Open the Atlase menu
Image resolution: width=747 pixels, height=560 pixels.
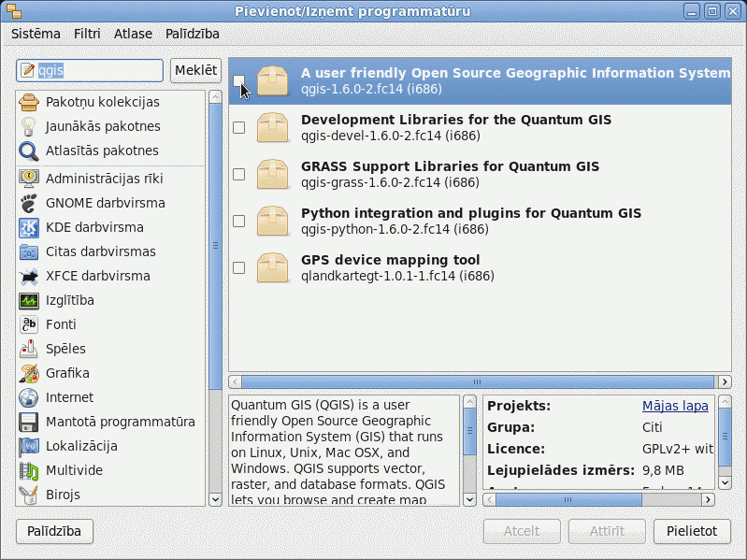[133, 34]
